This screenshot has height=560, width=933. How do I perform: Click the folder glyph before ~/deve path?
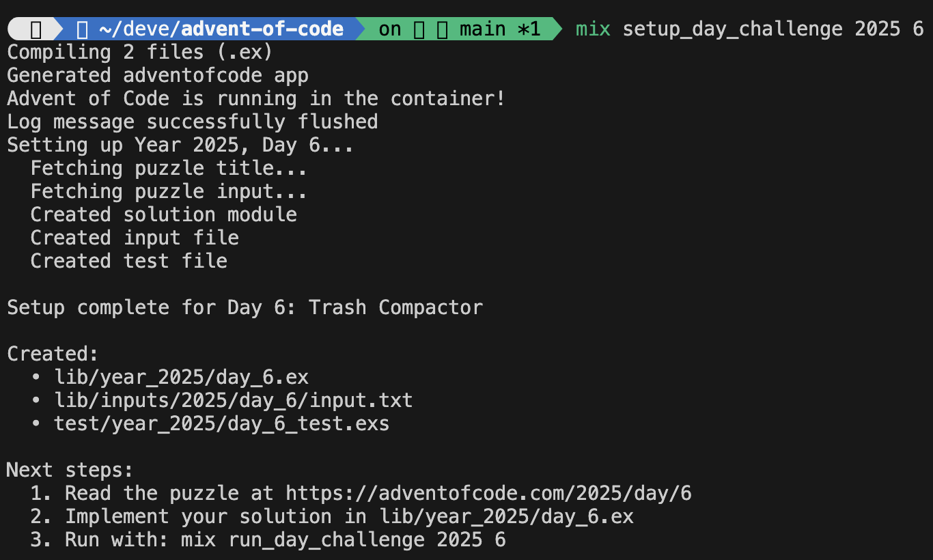tap(83, 29)
